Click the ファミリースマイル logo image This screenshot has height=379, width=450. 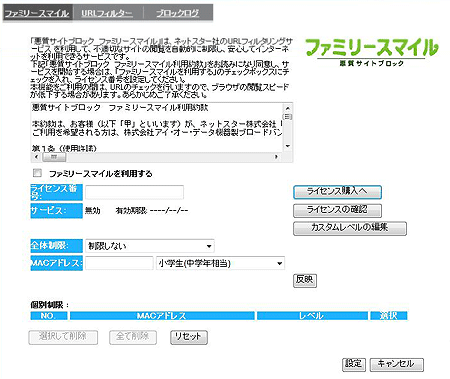pos(371,52)
